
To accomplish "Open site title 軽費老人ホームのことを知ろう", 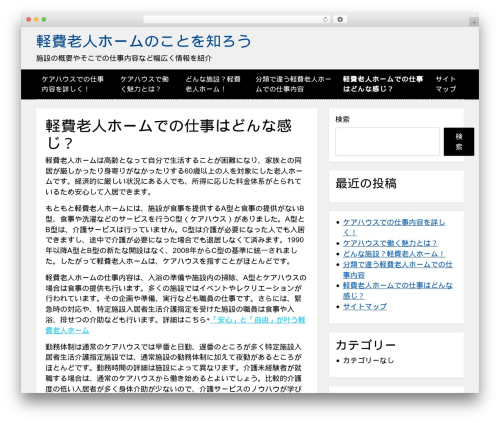I will 144,41.
